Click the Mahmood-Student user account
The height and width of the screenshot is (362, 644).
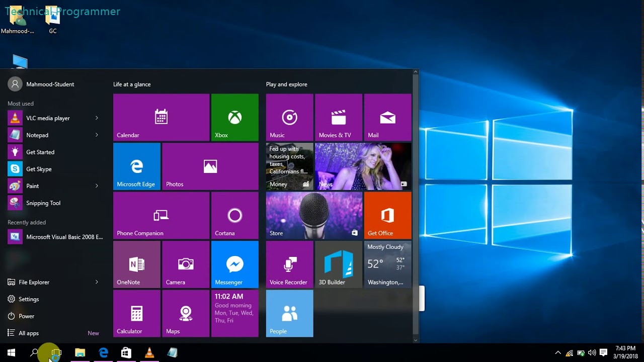point(41,84)
